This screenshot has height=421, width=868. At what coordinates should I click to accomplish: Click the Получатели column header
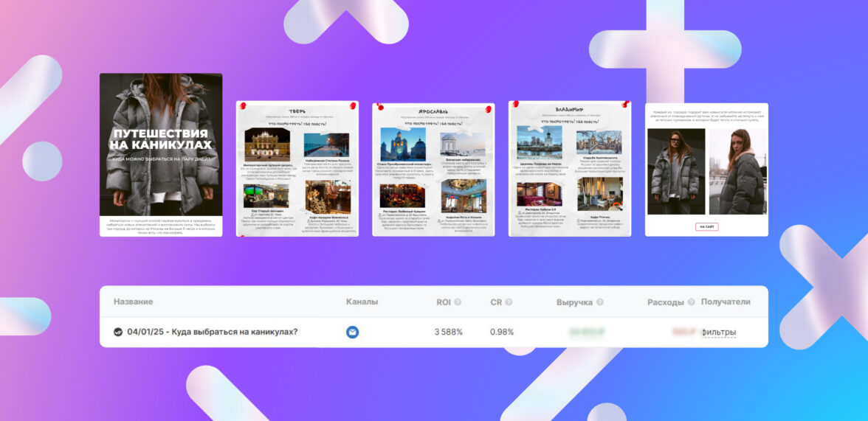point(726,302)
